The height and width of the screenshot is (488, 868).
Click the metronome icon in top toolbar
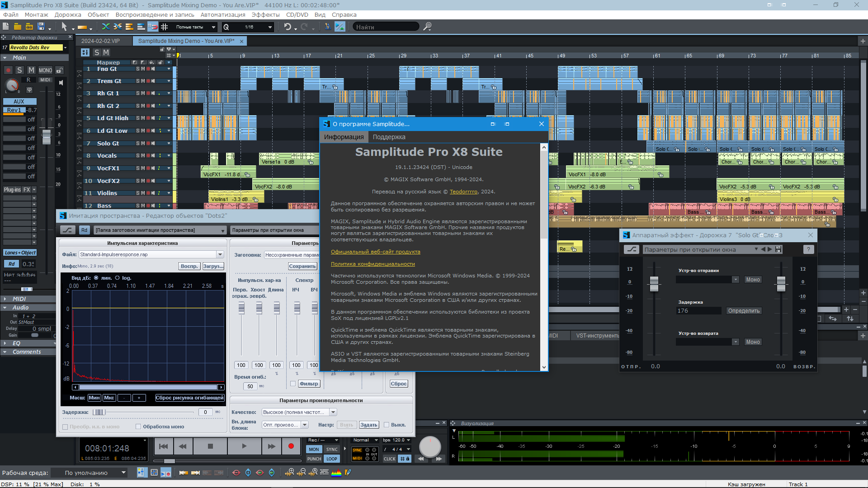[328, 27]
